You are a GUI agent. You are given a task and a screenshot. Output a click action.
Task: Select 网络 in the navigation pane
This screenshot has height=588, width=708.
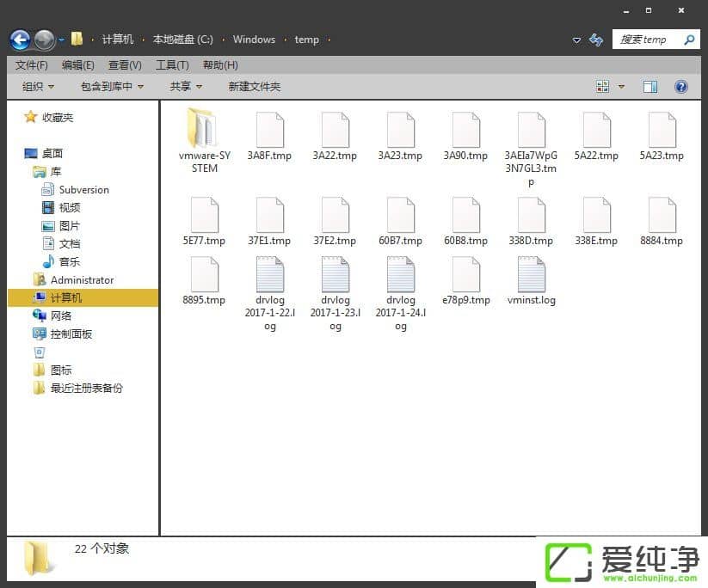61,316
